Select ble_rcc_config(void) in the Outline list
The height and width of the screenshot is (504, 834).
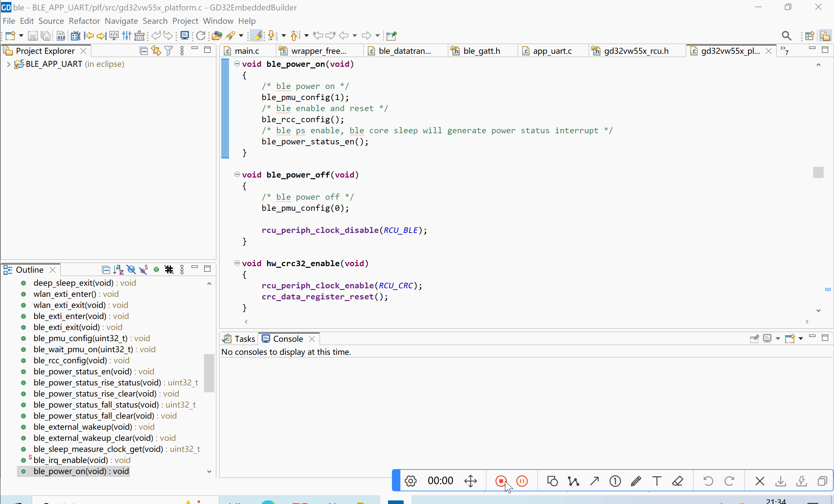[70, 360]
